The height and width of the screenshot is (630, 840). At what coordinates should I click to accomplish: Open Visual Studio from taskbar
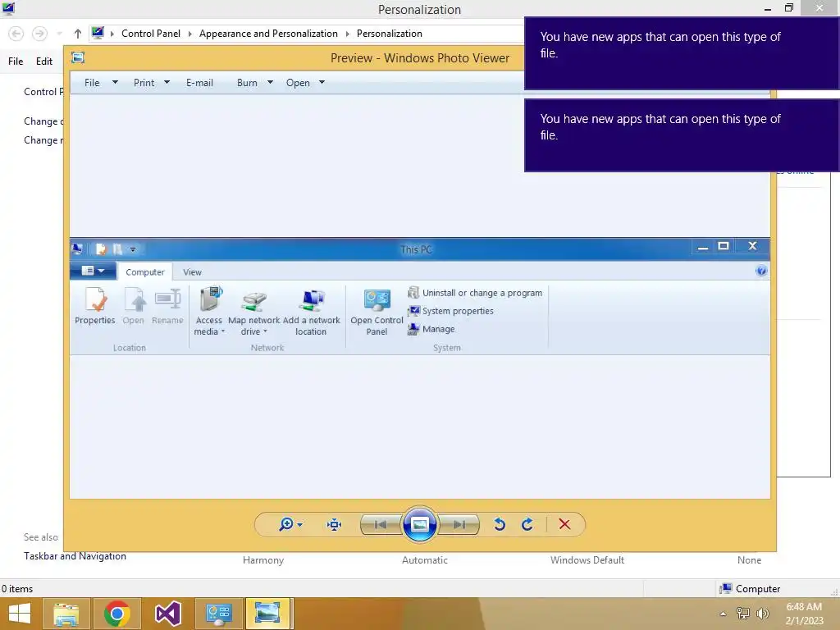coord(167,614)
